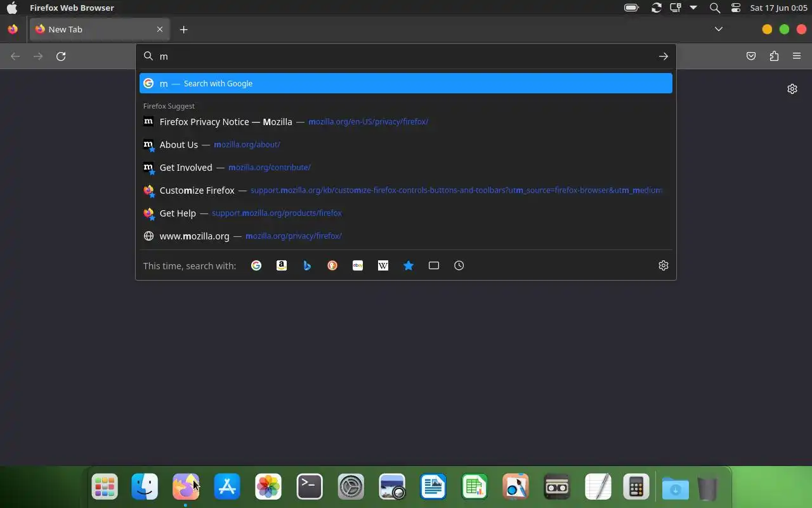The height and width of the screenshot is (508, 812).
Task: Open Firefox Privacy Notice suggestion
Action: tap(406, 121)
